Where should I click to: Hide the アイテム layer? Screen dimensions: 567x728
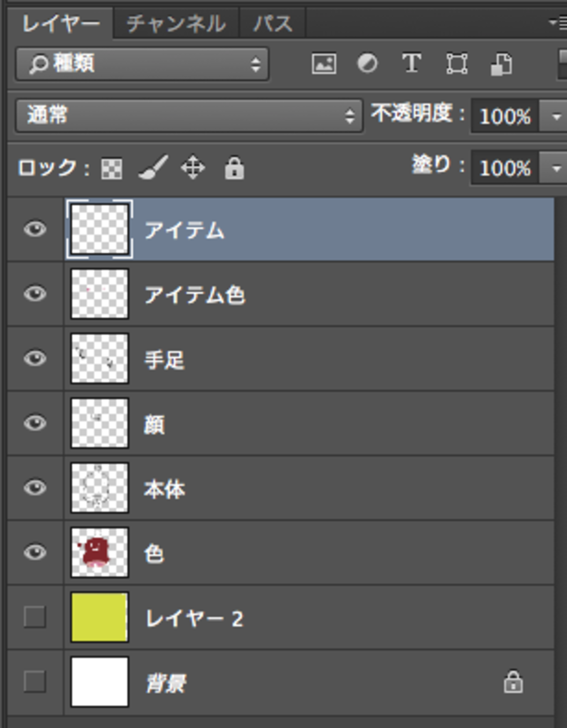click(x=35, y=229)
